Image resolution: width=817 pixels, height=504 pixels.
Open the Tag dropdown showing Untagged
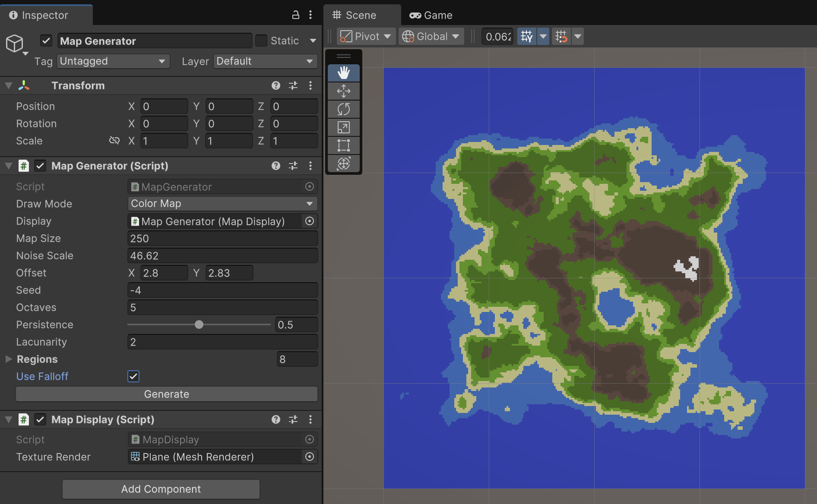point(113,61)
